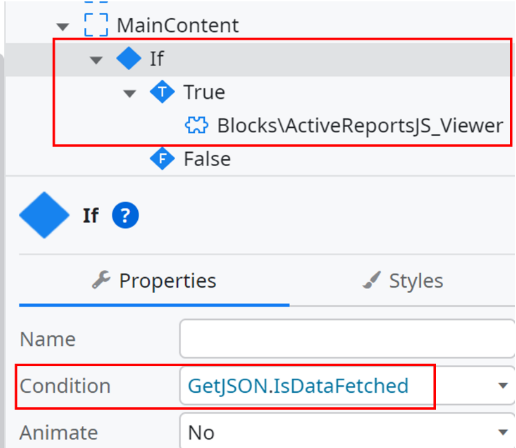This screenshot has width=516, height=448.
Task: Open help via the blue question mark icon
Action: 125,215
